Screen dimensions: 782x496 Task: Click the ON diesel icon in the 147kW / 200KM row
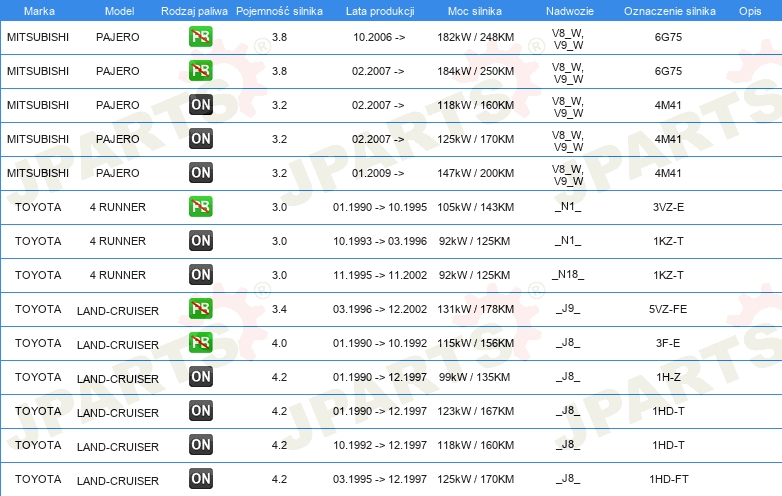click(200, 172)
